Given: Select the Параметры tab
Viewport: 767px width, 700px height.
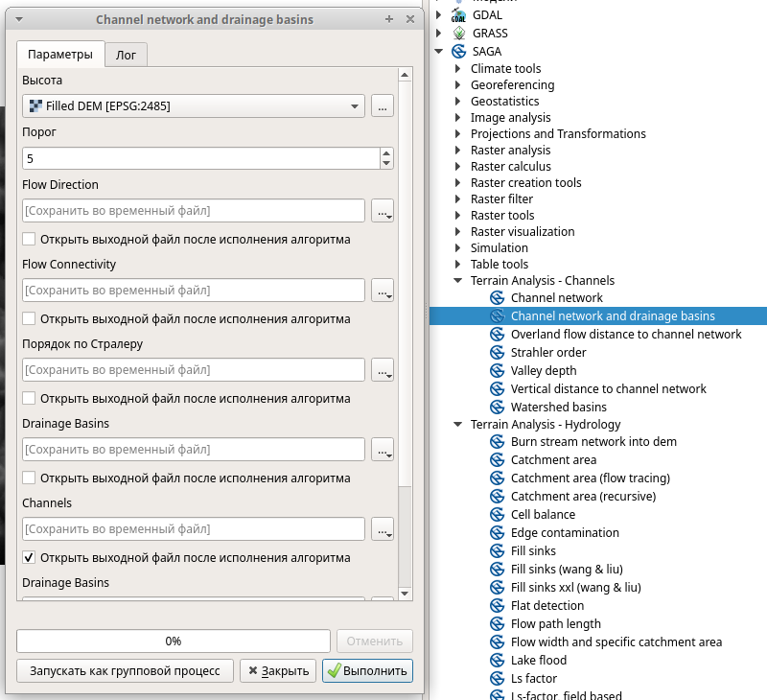Looking at the screenshot, I should (x=60, y=56).
